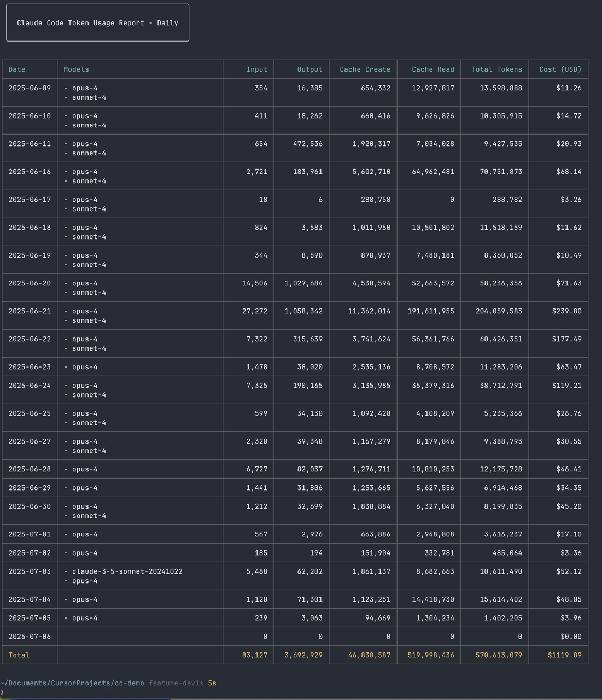Click the 2025-06-21 date cell

pyautogui.click(x=30, y=311)
